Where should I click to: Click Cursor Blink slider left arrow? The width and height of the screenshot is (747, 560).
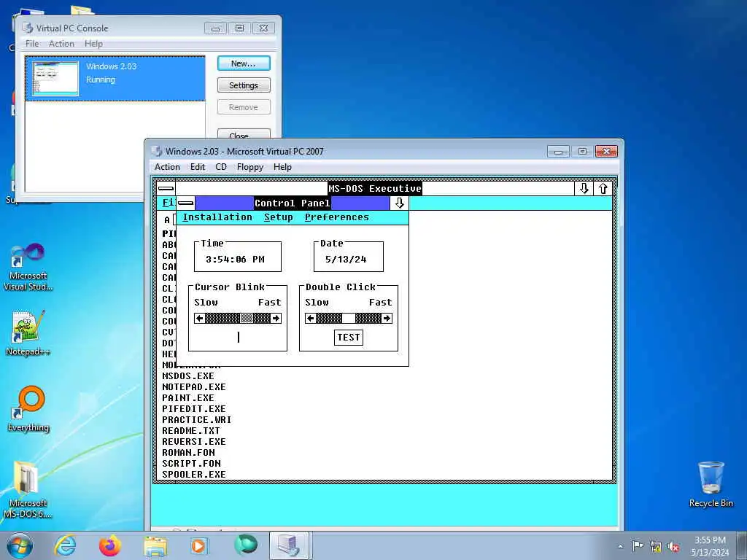(x=200, y=319)
